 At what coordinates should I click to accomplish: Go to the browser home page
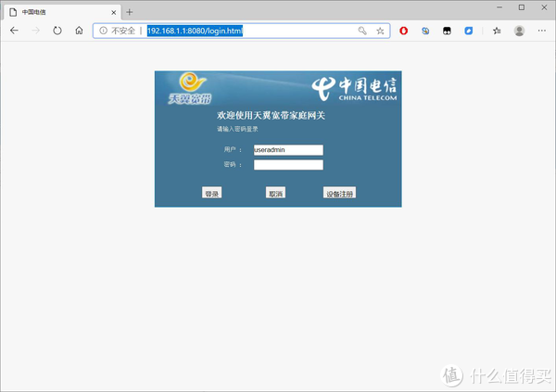click(x=79, y=31)
